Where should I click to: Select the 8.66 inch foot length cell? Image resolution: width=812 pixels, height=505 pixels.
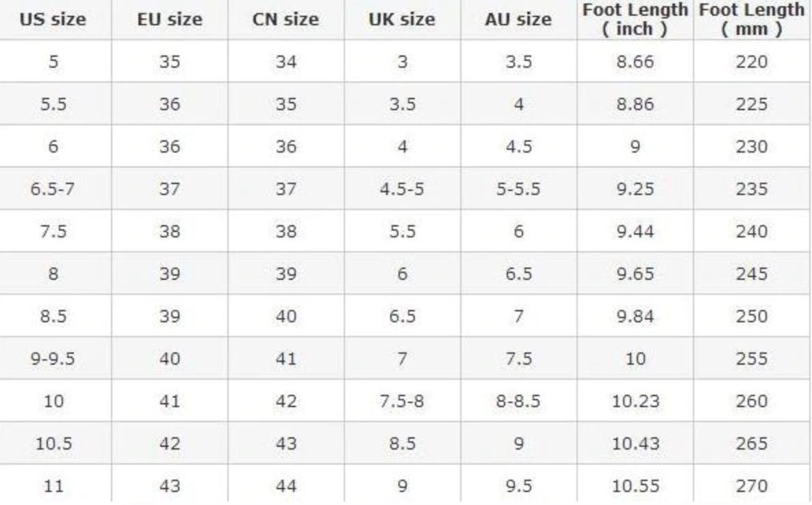point(636,62)
